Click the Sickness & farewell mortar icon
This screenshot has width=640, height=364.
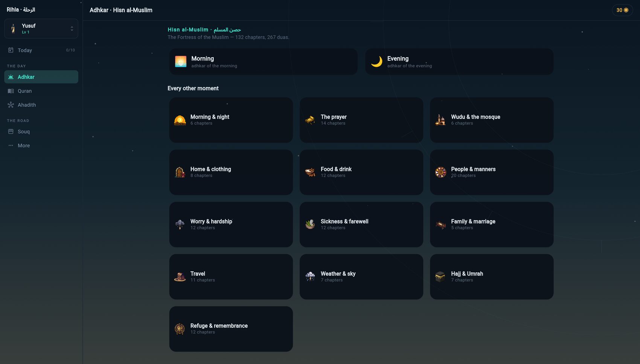point(310,224)
